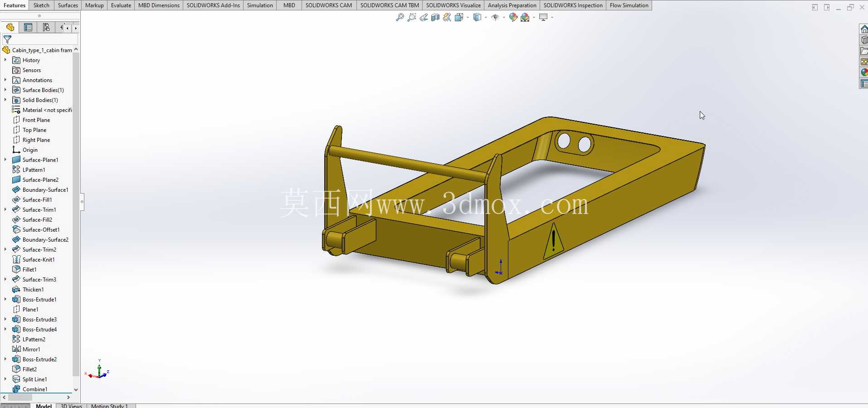Open Display Style dropdown arrow
Screen dimensions: 868x408
point(486,17)
